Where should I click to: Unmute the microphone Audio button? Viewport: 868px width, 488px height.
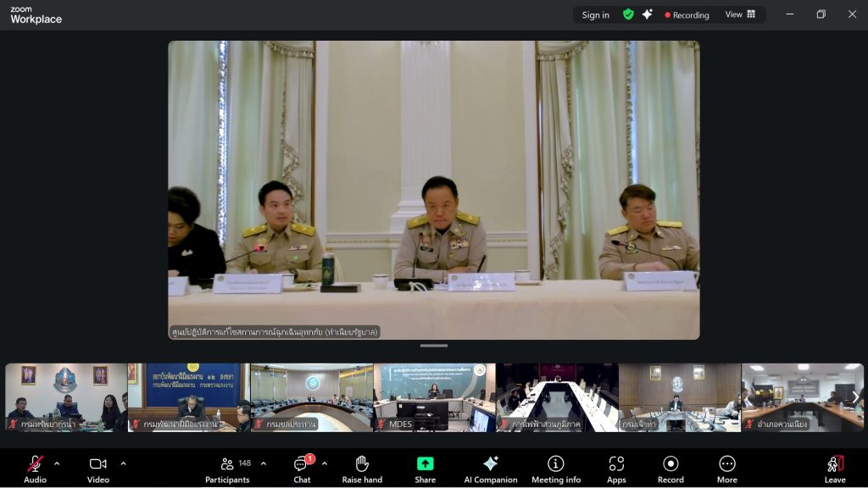click(x=35, y=469)
